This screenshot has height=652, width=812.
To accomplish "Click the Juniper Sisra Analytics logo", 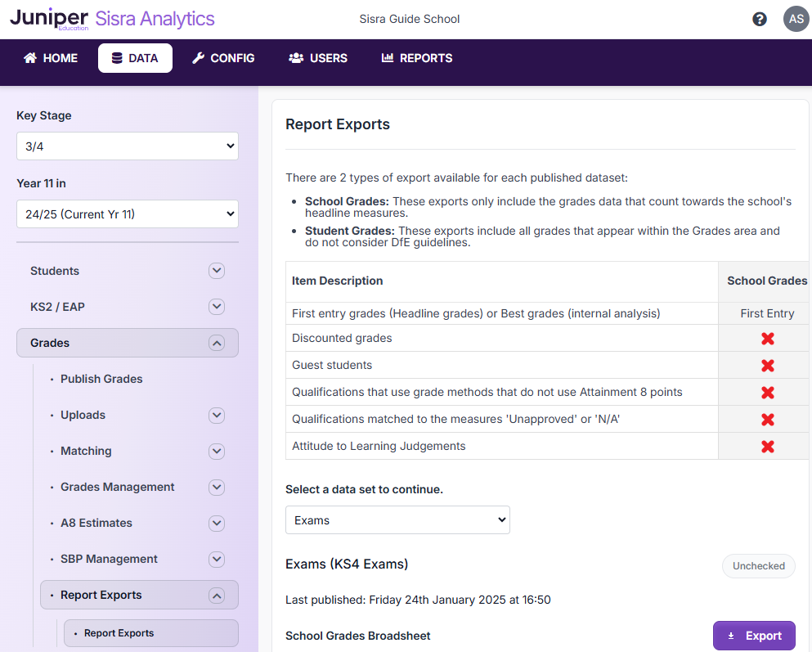I will point(112,19).
